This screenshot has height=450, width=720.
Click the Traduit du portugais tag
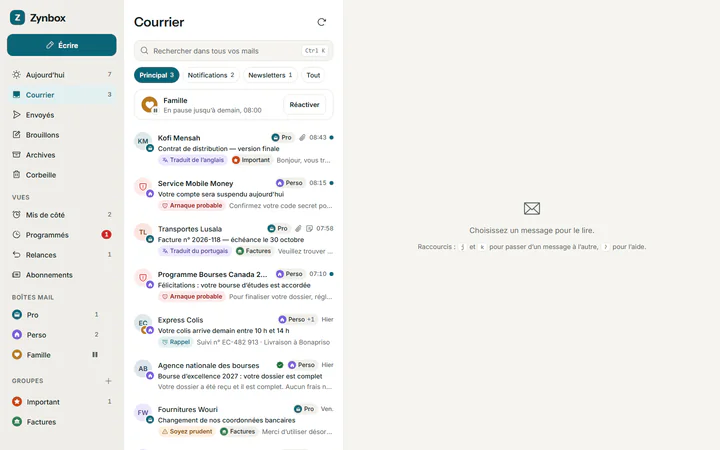[195, 251]
